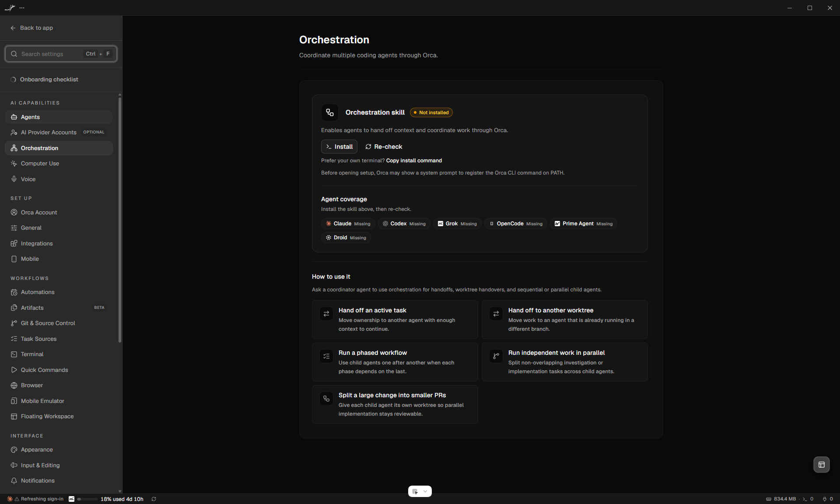This screenshot has width=840, height=504.
Task: Click the Floating Workspace icon
Action: pyautogui.click(x=14, y=416)
